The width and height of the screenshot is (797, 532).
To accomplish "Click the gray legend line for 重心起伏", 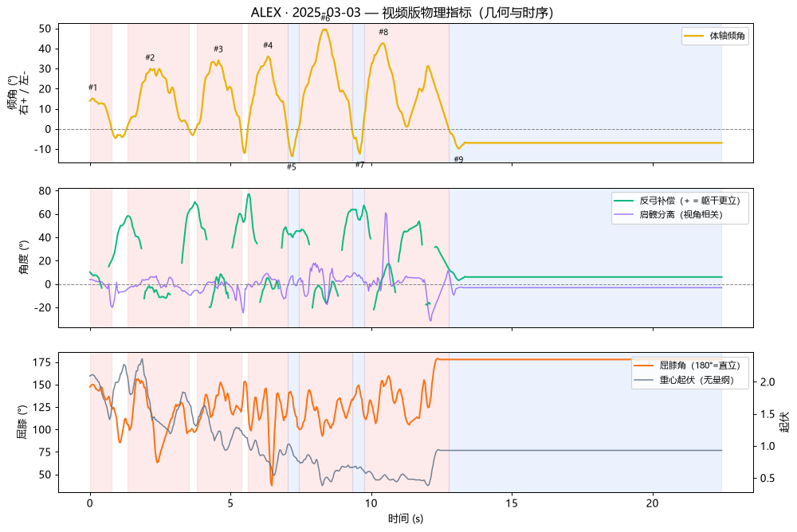I will 643,380.
